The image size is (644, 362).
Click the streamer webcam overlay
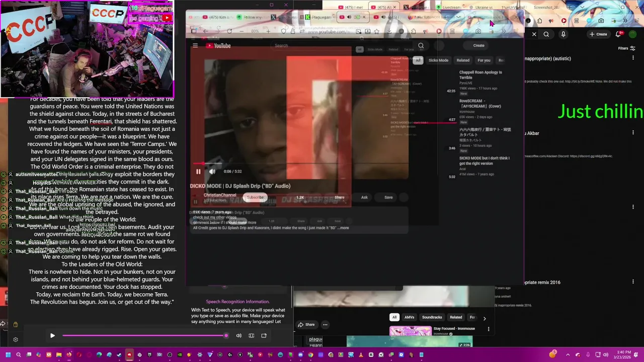point(87,49)
